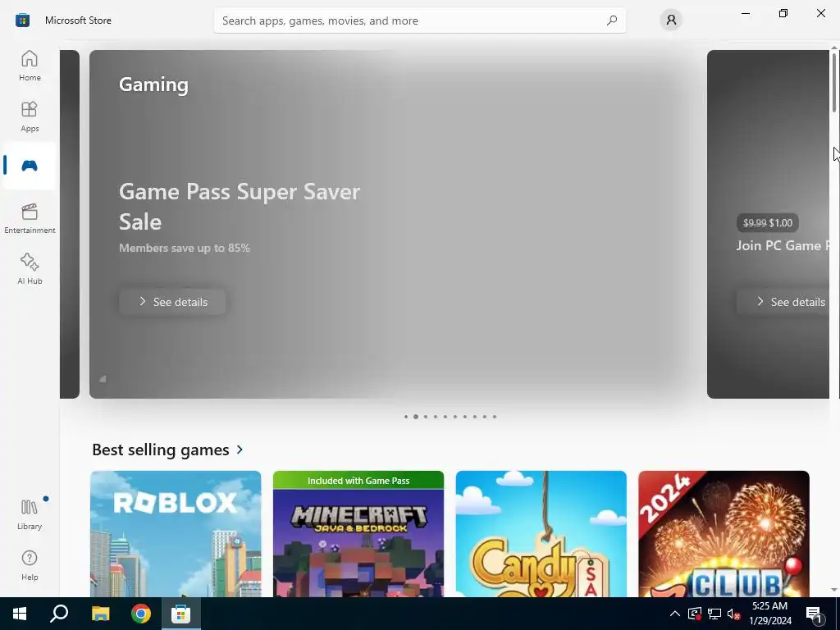Open the Help section
This screenshot has width=840, height=630.
pyautogui.click(x=30, y=566)
